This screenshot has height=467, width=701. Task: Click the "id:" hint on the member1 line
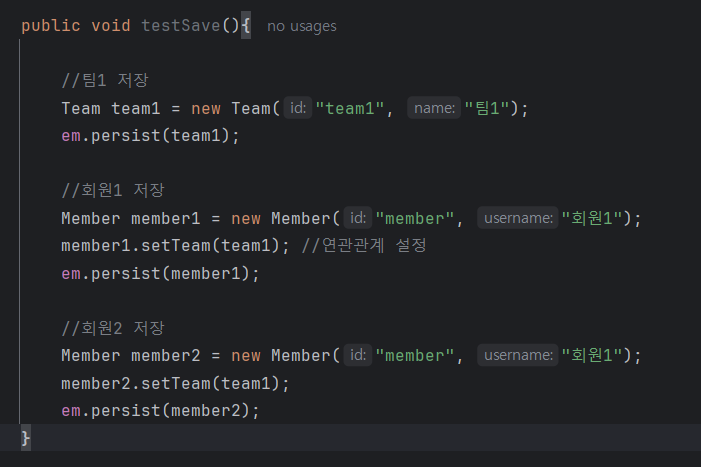coord(358,218)
